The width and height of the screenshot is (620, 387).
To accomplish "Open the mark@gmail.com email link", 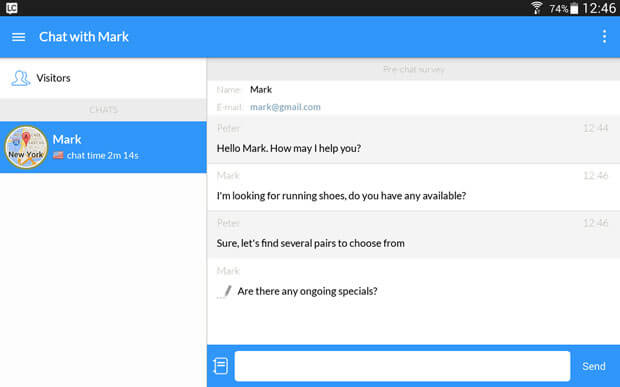I will tap(285, 107).
